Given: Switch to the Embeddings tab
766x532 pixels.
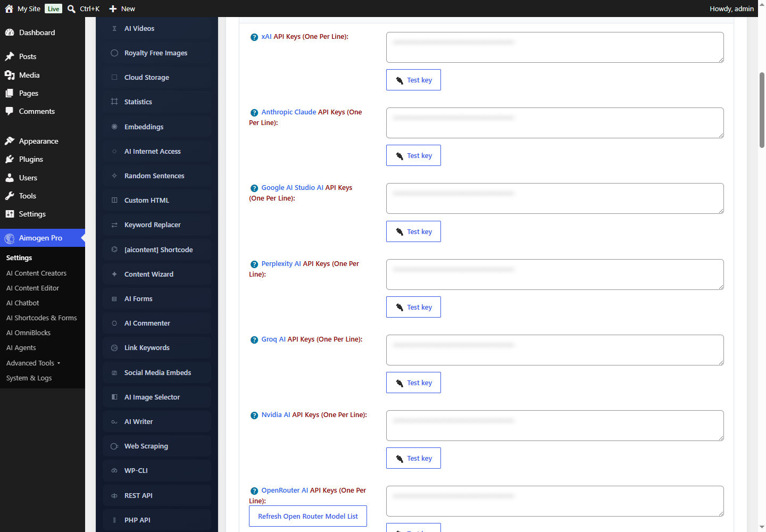Looking at the screenshot, I should [157, 127].
